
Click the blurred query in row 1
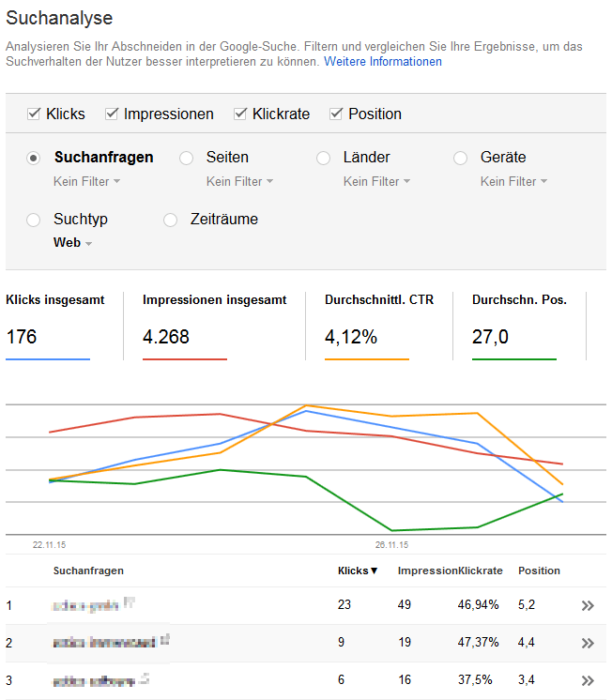click(x=85, y=606)
